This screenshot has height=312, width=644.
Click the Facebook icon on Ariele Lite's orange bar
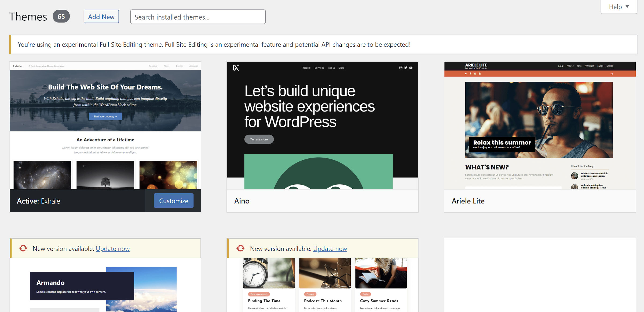470,73
